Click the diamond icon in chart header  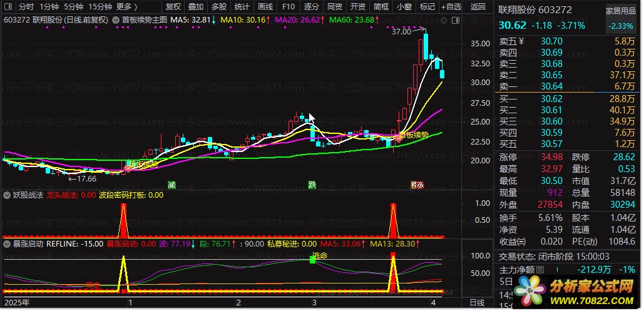pos(444,20)
